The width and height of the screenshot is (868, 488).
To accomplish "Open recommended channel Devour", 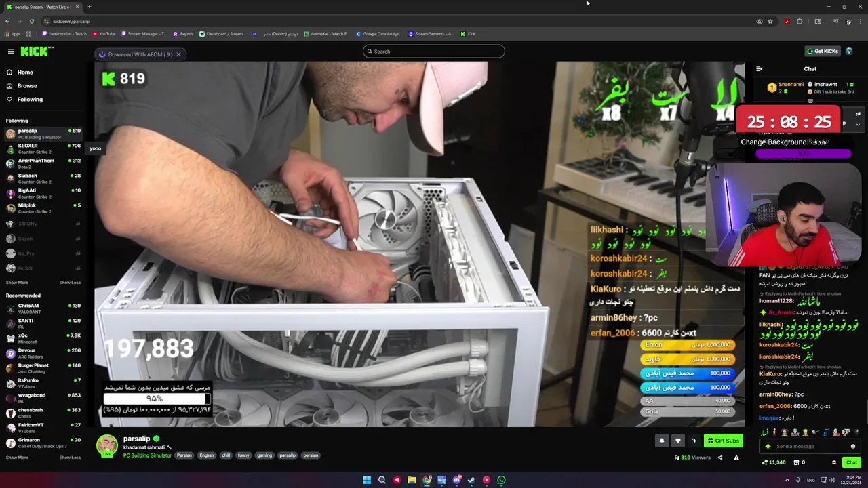I will pos(42,353).
